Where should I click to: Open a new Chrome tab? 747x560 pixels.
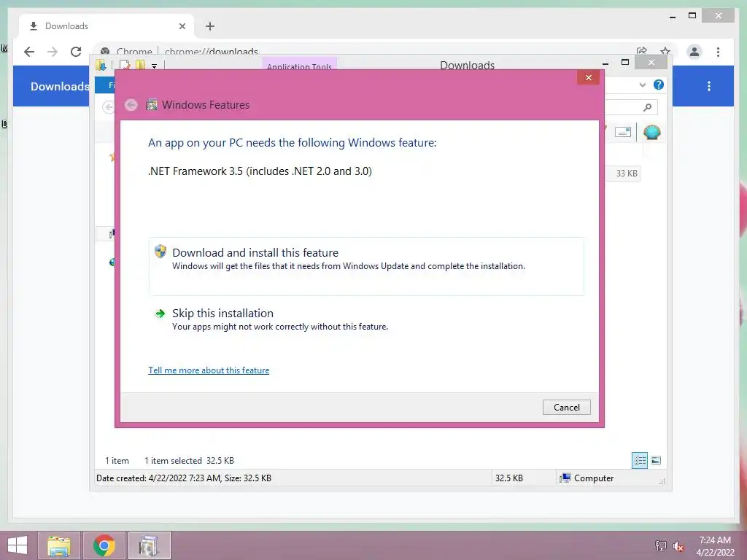pyautogui.click(x=210, y=26)
